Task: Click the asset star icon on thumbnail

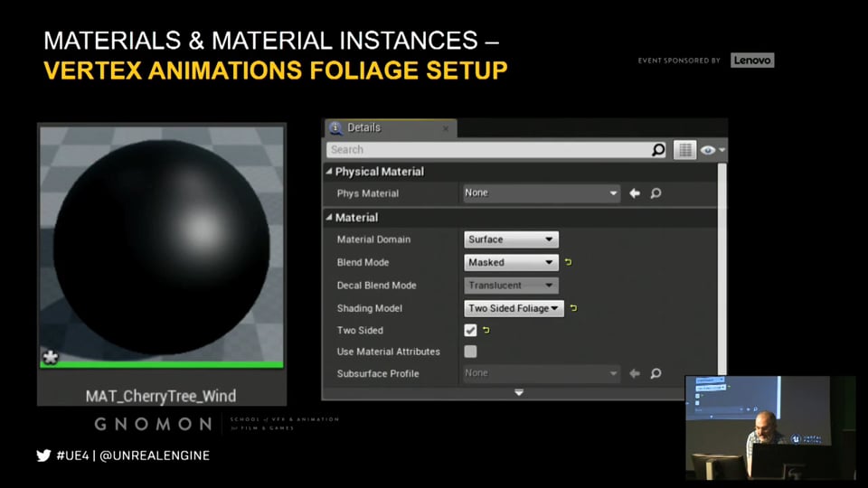Action: [51, 358]
